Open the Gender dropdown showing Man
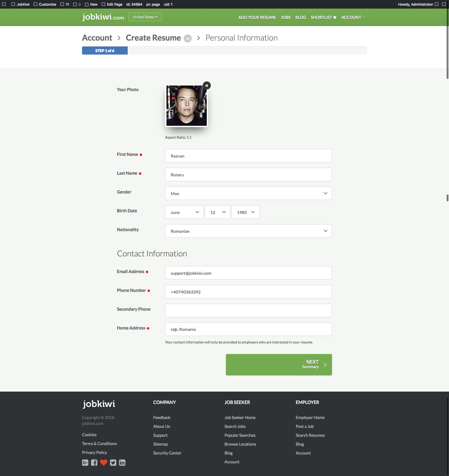 coord(248,193)
